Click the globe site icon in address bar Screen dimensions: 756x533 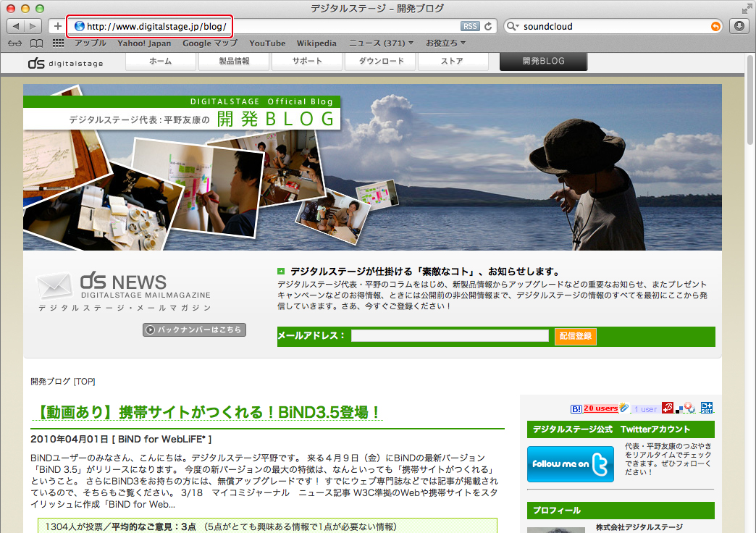click(x=80, y=26)
